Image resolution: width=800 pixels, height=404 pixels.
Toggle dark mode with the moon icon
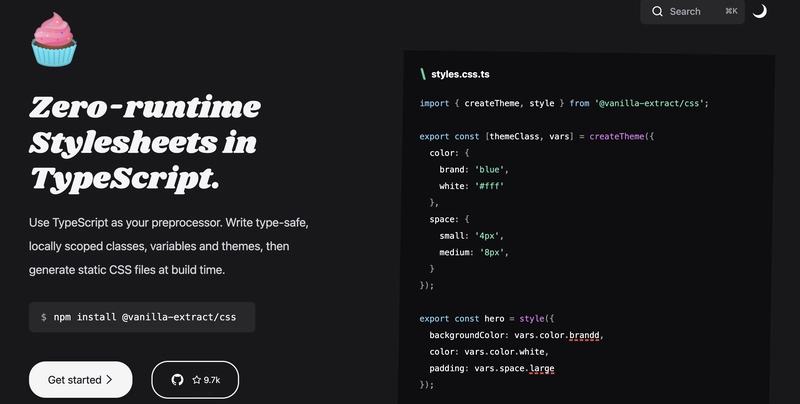(x=760, y=11)
